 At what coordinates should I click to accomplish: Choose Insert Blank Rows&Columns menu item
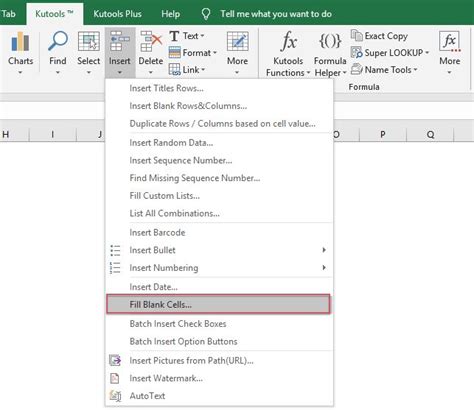tap(219, 106)
